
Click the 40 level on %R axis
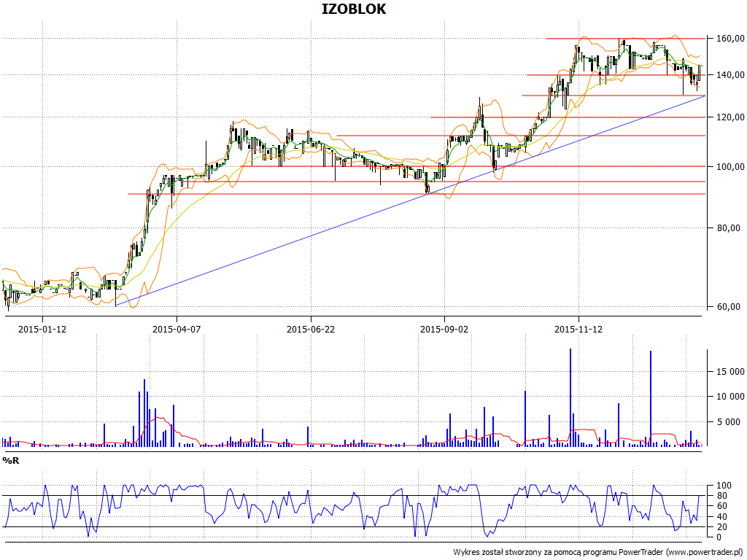click(722, 517)
